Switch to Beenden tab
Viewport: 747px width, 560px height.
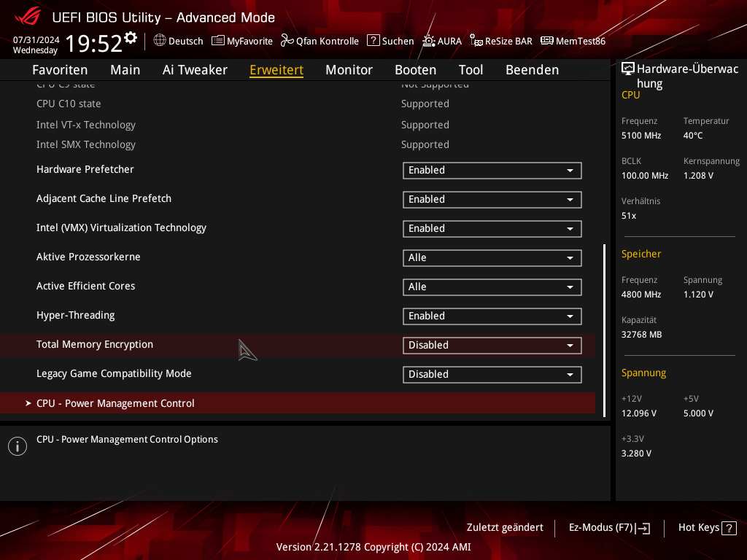(x=532, y=70)
